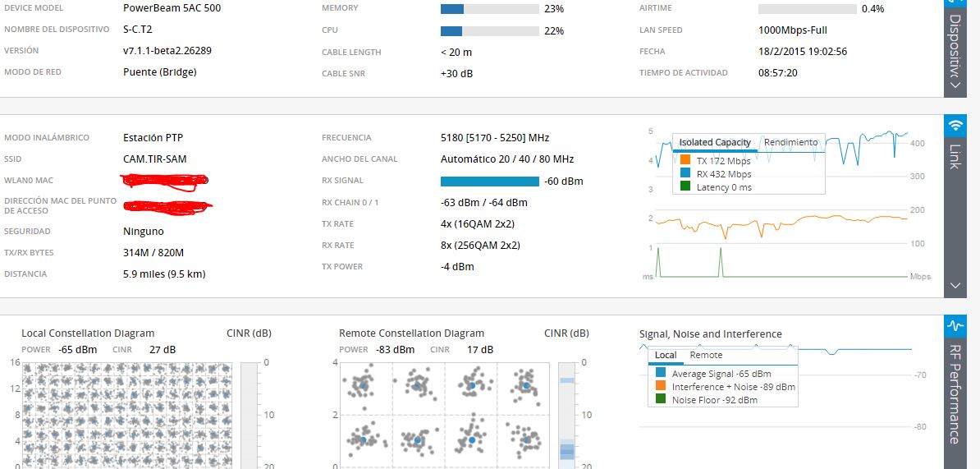The height and width of the screenshot is (469, 980).
Task: Open the RF Performance side tab
Action: tap(955, 394)
